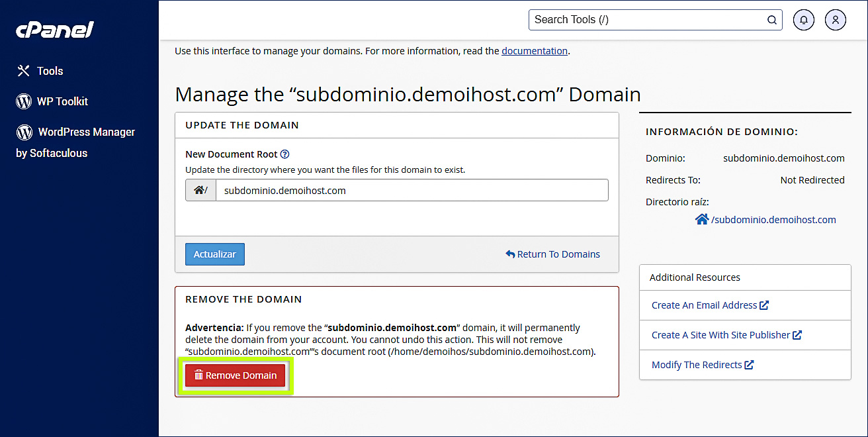
Task: Open the user account menu icon
Action: 836,20
